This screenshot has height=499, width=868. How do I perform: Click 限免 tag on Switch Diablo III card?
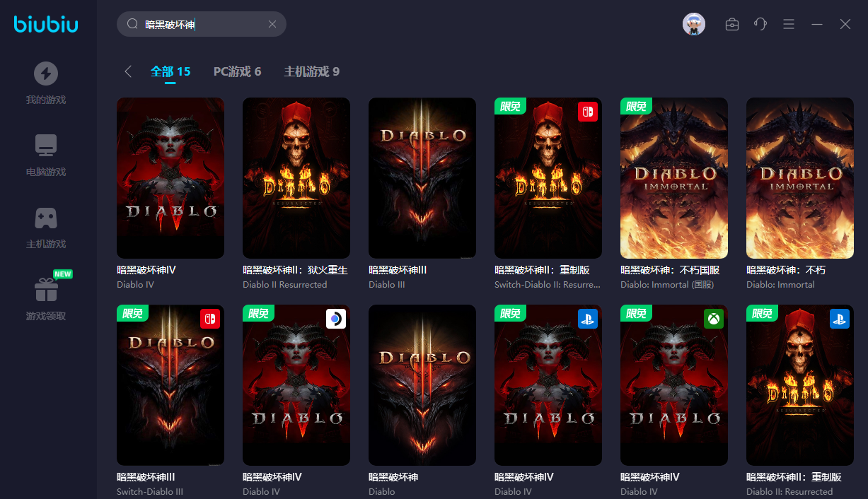click(132, 314)
